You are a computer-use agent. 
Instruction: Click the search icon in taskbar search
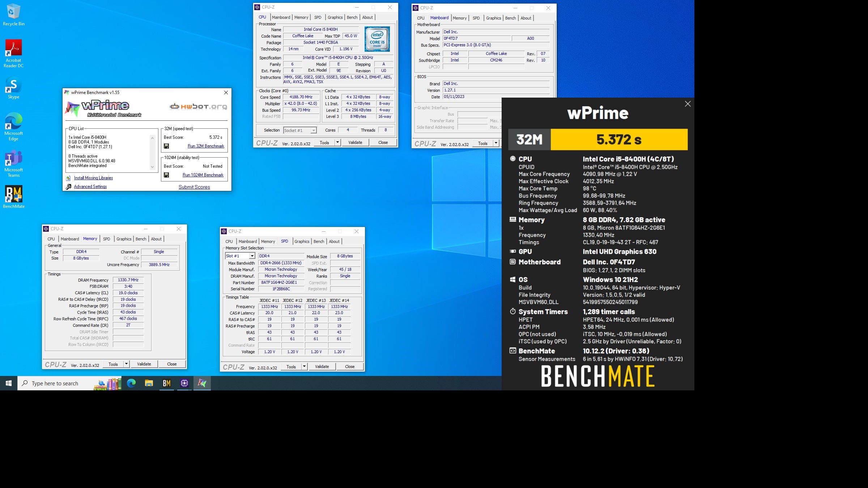pyautogui.click(x=25, y=383)
